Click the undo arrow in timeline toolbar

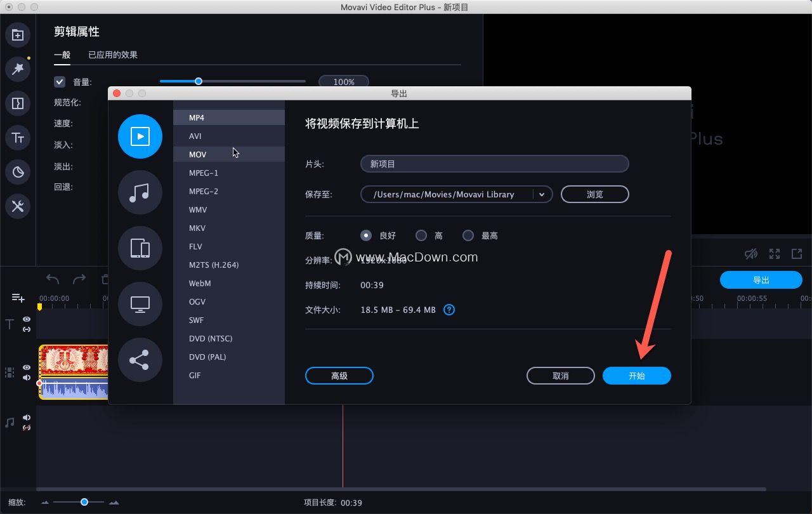[x=53, y=279]
